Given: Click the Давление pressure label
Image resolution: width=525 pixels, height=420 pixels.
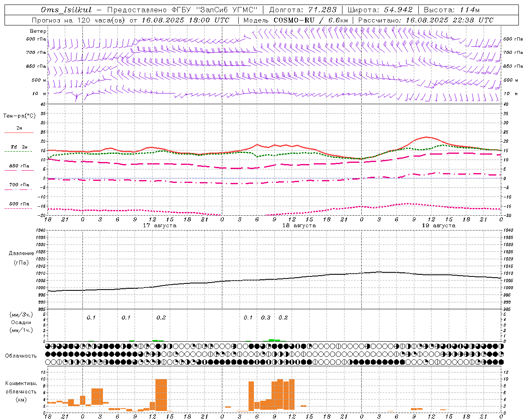Looking at the screenshot, I should [21, 253].
